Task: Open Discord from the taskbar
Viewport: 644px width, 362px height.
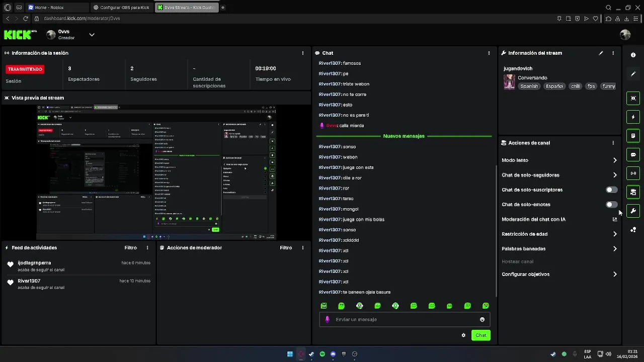Action: (333, 354)
